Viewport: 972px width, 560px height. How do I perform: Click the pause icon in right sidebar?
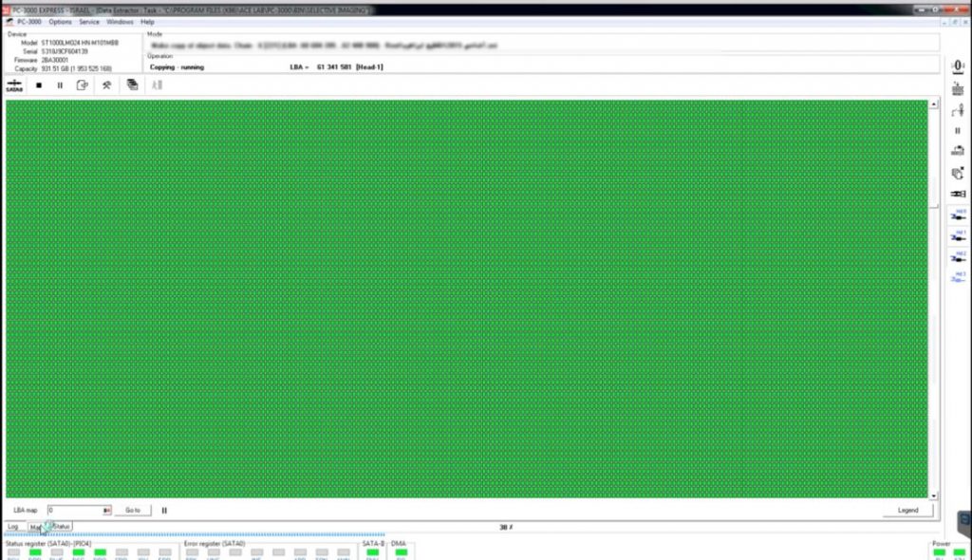coord(958,130)
